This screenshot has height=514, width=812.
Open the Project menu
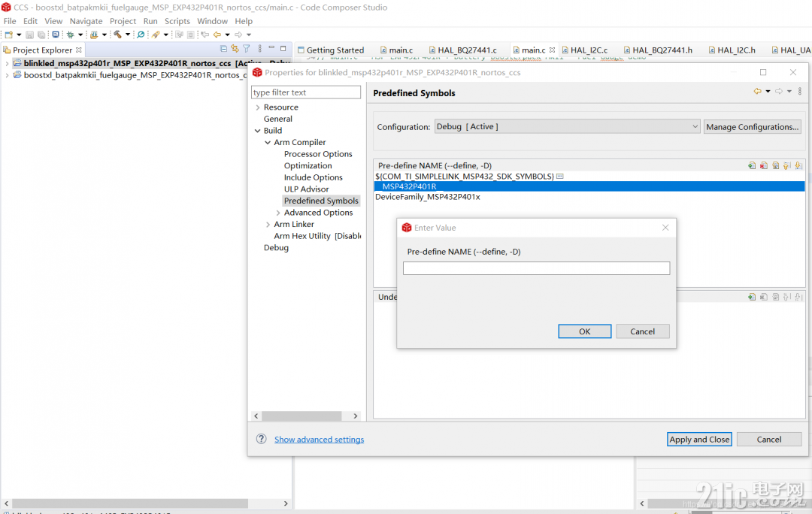pyautogui.click(x=123, y=21)
